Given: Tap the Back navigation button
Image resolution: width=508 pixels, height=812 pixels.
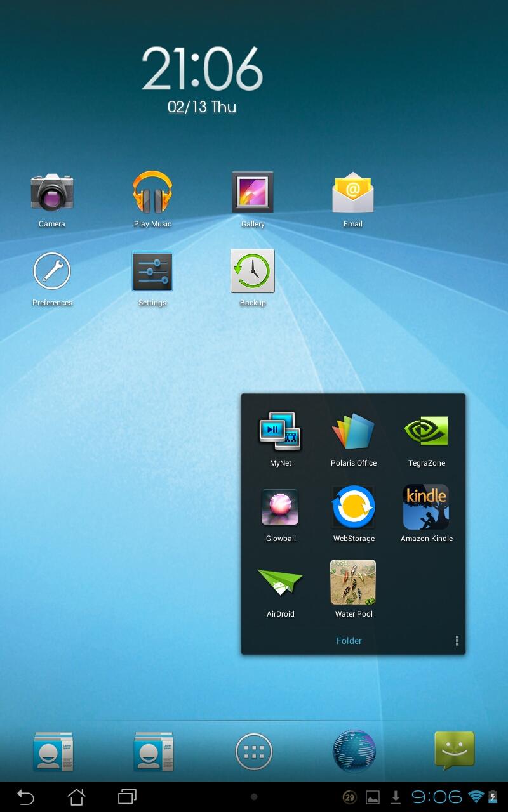Looking at the screenshot, I should pos(25,797).
